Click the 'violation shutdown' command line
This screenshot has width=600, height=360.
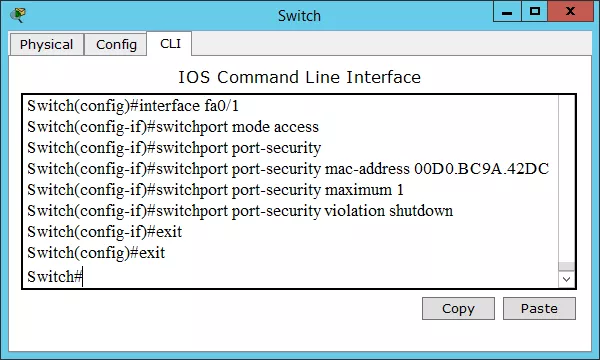pos(240,211)
